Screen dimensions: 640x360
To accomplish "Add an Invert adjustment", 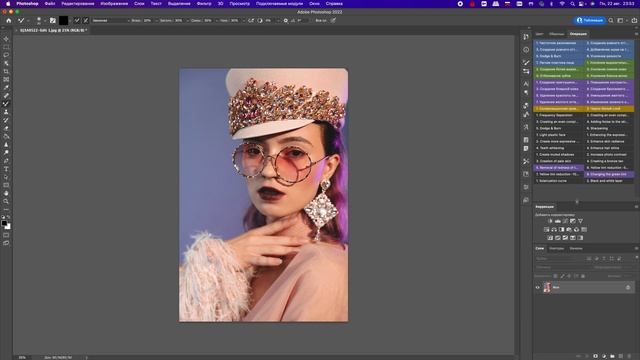I will point(550,238).
